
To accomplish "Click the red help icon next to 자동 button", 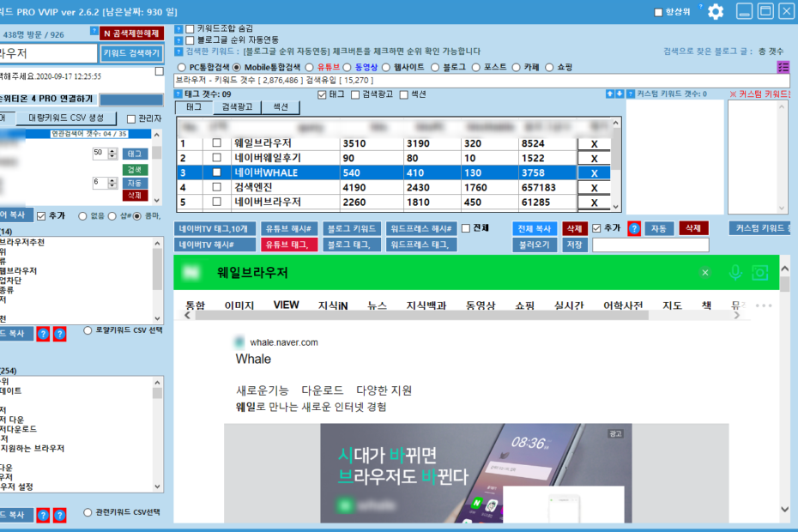I will pos(634,228).
